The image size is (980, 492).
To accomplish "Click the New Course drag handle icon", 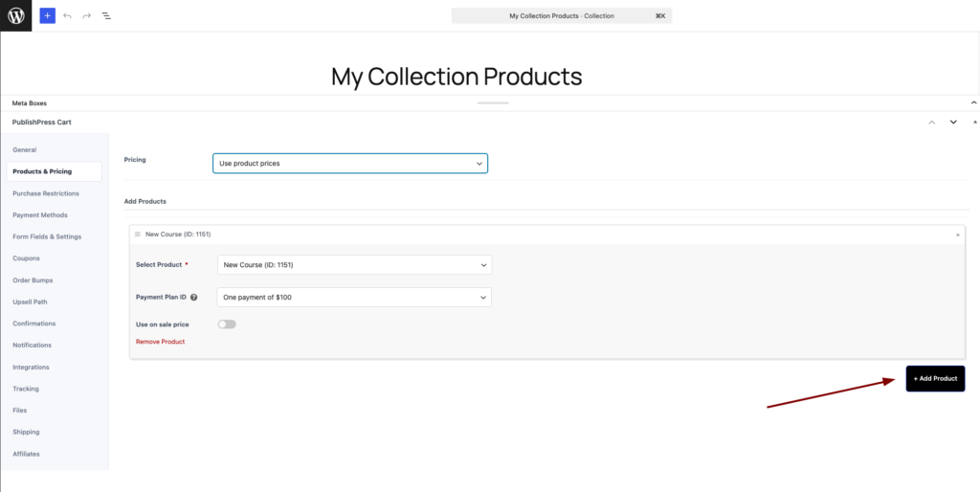I will tap(138, 235).
